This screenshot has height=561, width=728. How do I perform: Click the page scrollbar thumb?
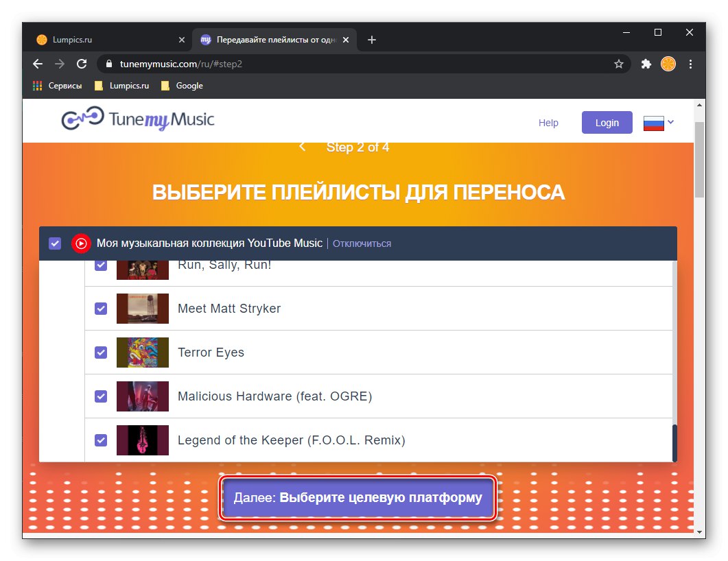(699, 160)
